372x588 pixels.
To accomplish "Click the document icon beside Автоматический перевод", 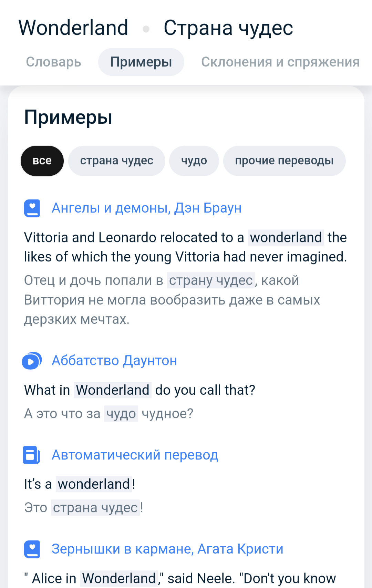I will (x=32, y=455).
